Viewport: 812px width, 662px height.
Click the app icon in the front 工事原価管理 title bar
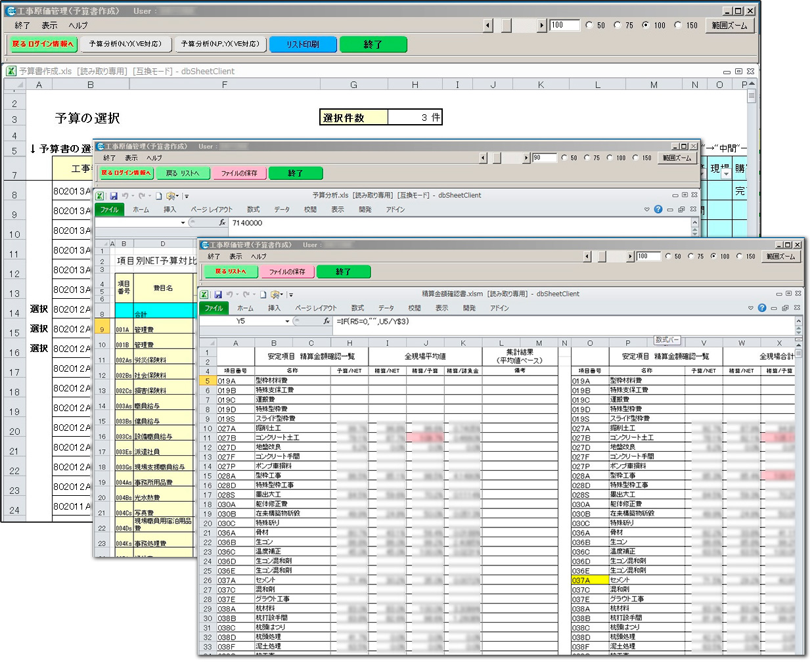coord(205,245)
